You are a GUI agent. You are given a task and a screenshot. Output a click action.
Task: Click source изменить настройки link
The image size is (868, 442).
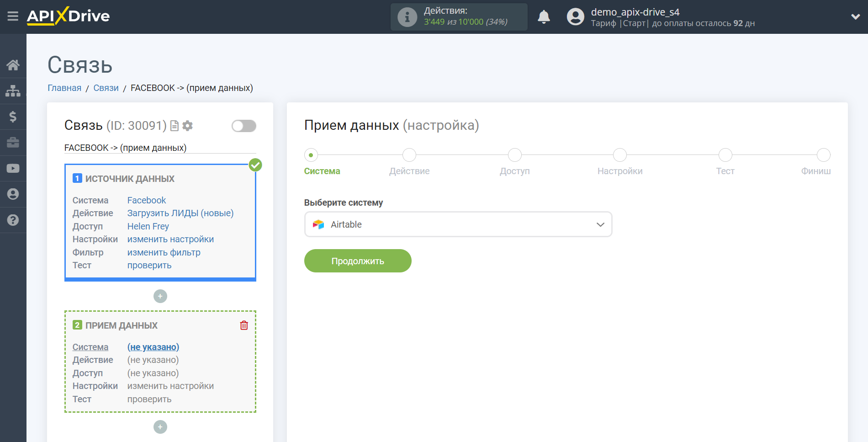(x=170, y=239)
